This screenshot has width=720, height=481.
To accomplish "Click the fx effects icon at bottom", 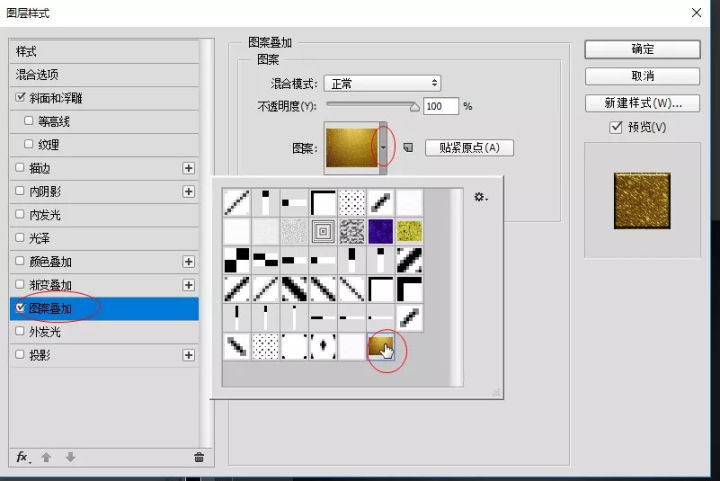I will point(23,457).
